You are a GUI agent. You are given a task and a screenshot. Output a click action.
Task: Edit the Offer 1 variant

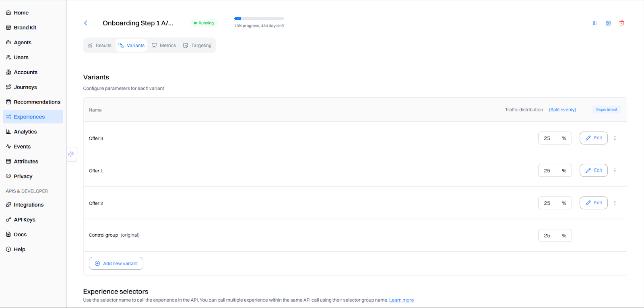tap(594, 170)
